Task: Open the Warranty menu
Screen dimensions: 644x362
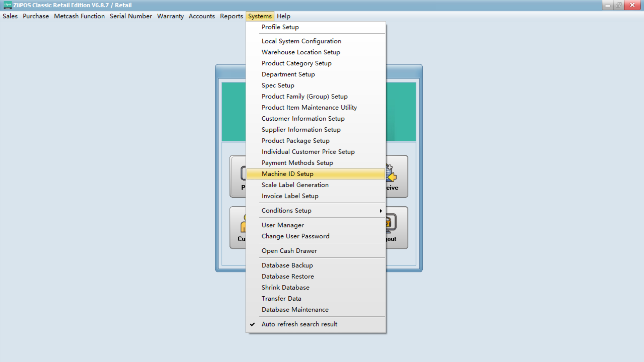Action: click(x=170, y=16)
